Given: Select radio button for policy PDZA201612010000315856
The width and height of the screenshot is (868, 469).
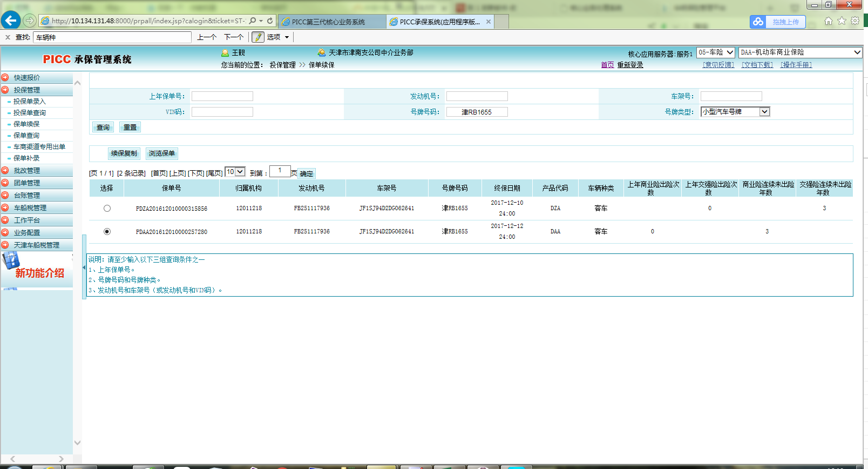Looking at the screenshot, I should (107, 209).
